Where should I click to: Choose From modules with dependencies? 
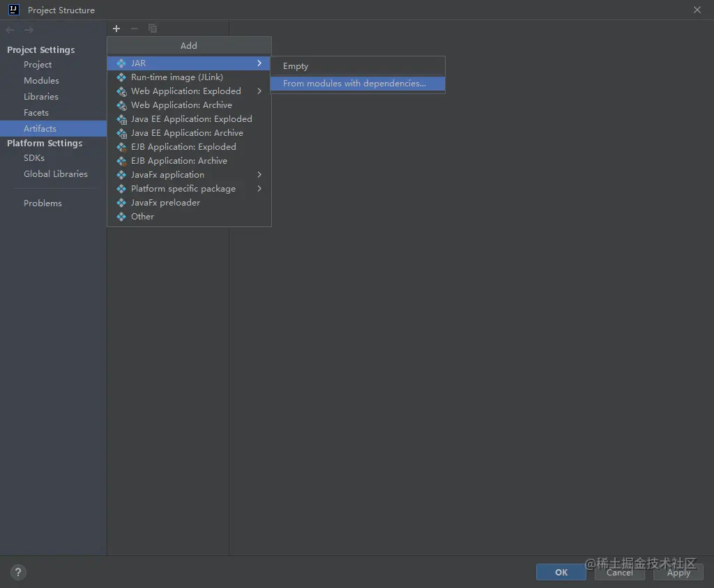point(358,84)
